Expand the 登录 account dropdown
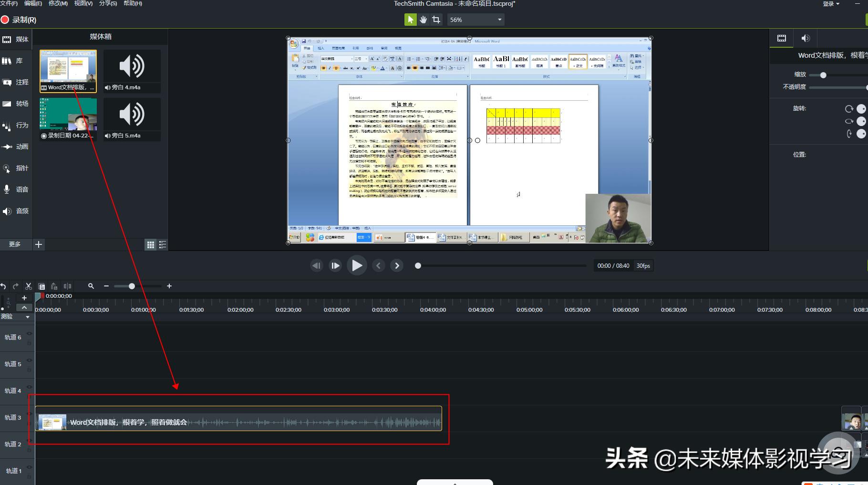This screenshot has width=868, height=485. [x=831, y=4]
